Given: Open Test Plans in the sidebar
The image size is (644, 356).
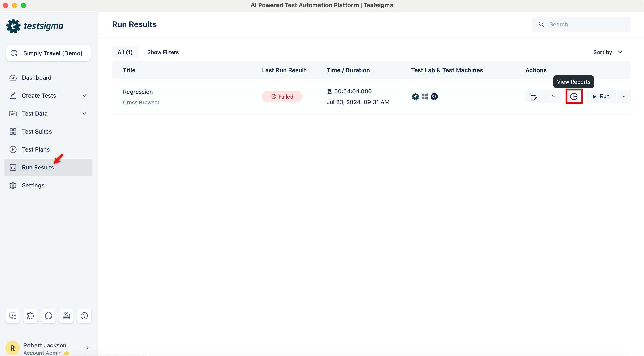Looking at the screenshot, I should tap(48, 149).
